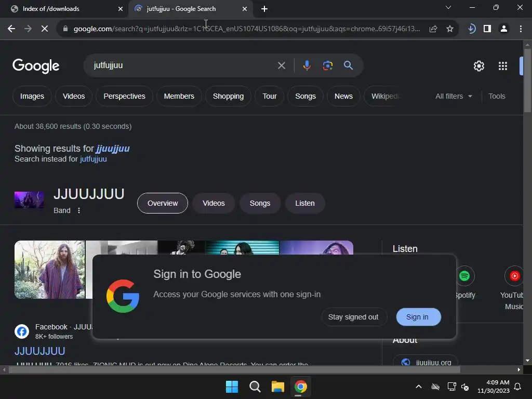Close the Index of /downloads tab

click(121, 9)
